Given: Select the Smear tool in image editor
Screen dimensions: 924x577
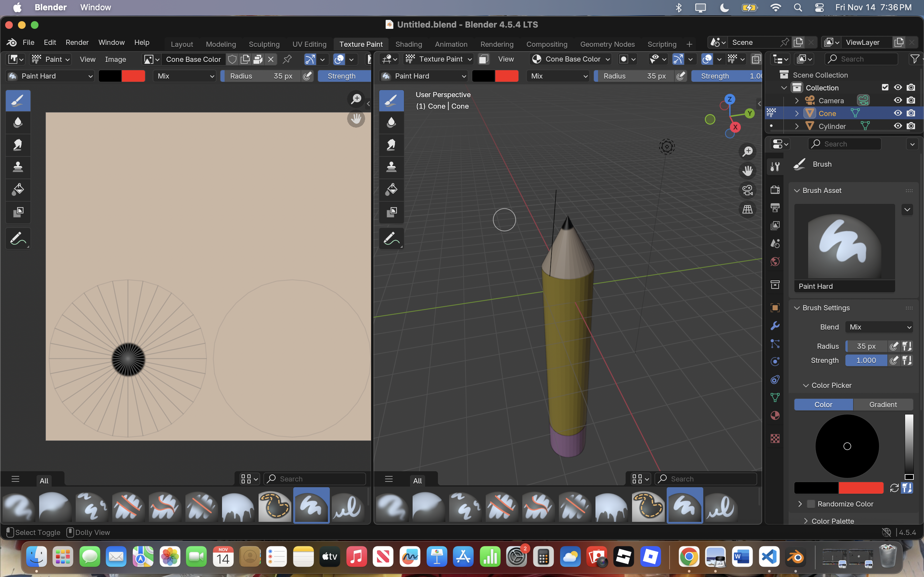Looking at the screenshot, I should click(18, 145).
